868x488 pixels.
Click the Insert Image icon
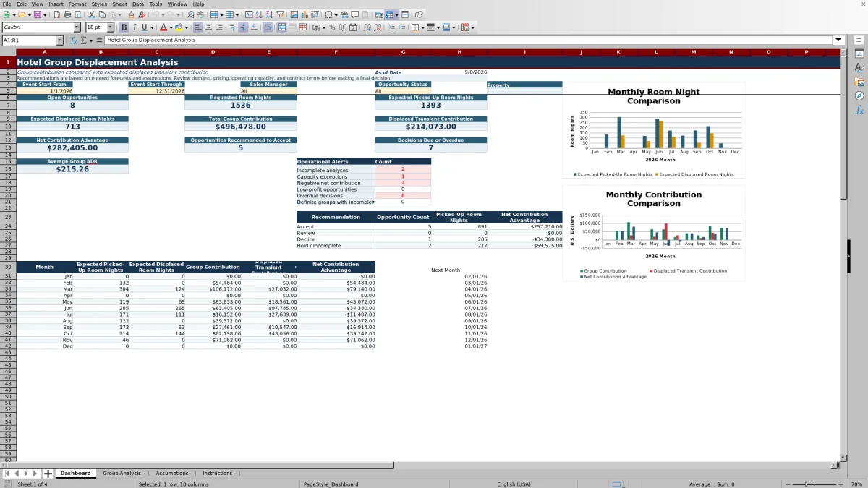[x=294, y=14]
